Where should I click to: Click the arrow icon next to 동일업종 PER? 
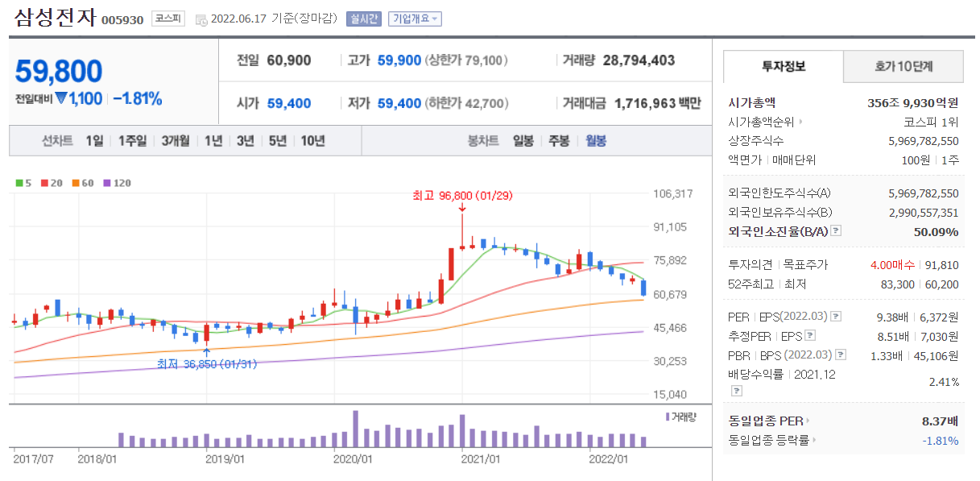808,421
